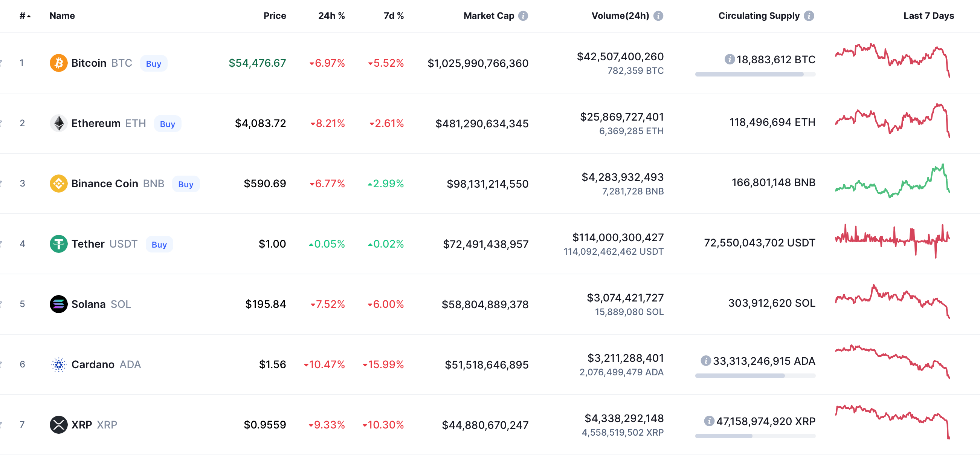Click info icon beside Bitcoin circulating supply
This screenshot has height=456, width=980.
729,60
